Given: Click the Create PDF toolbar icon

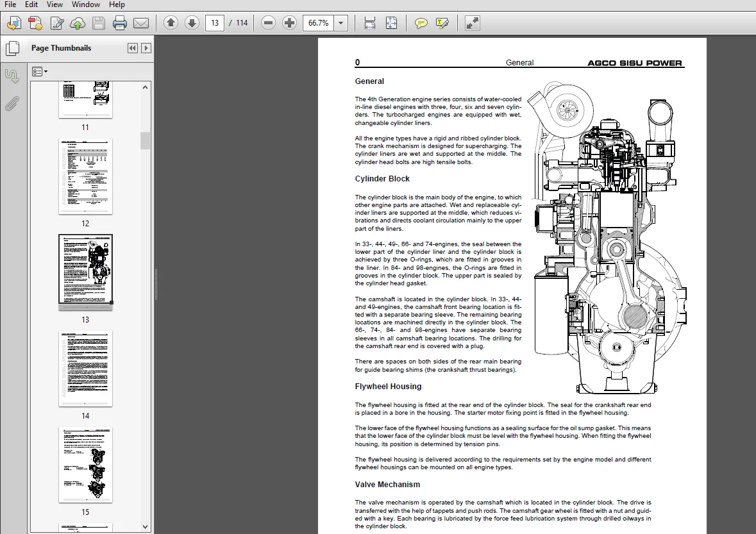Looking at the screenshot, I should pos(14,22).
